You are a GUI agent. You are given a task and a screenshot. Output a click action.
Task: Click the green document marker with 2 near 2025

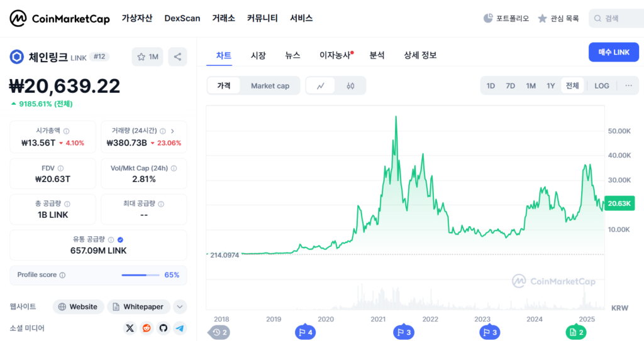coord(576,332)
